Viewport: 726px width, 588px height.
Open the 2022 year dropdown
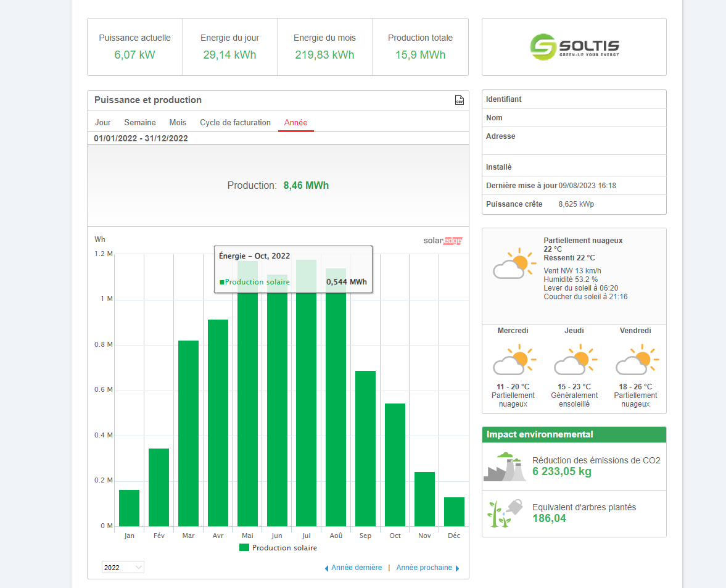tap(123, 567)
